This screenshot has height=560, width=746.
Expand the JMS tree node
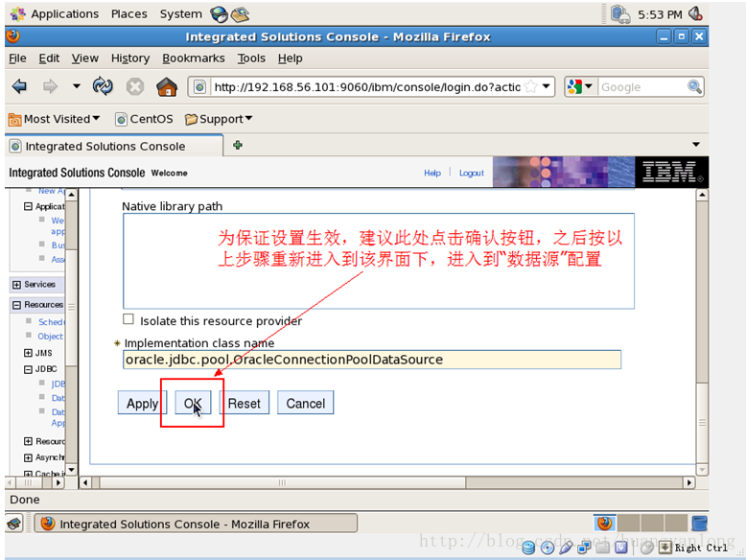pyautogui.click(x=28, y=353)
